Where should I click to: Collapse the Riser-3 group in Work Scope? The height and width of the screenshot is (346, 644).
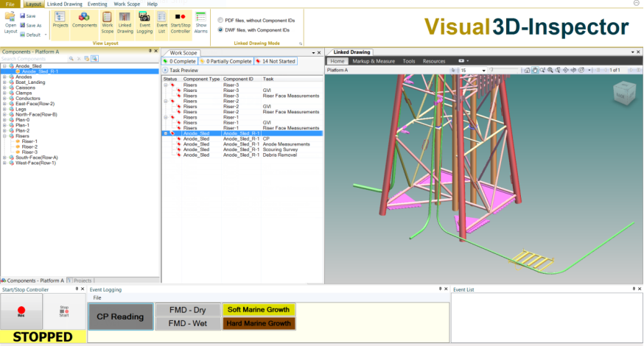(x=166, y=85)
